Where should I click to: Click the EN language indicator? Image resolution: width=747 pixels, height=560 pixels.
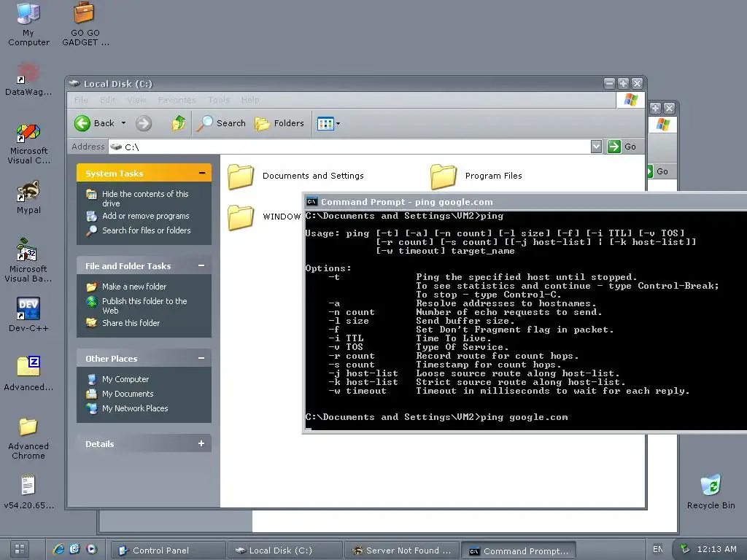pyautogui.click(x=657, y=549)
